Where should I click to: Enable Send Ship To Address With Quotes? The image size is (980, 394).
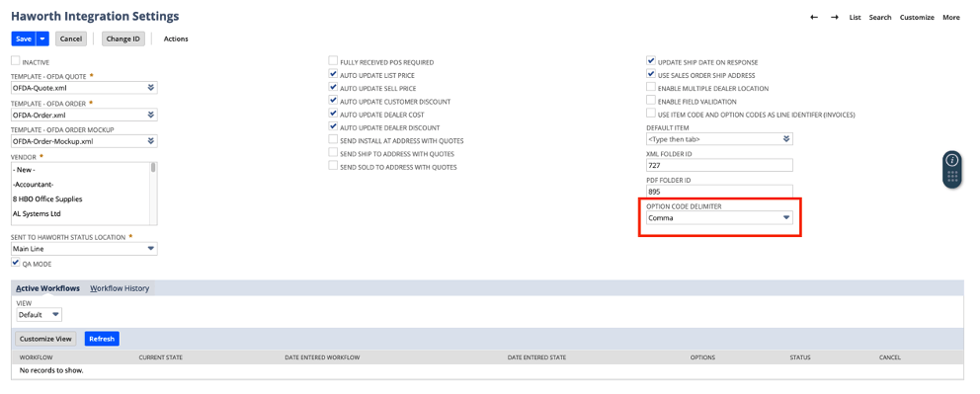click(333, 153)
